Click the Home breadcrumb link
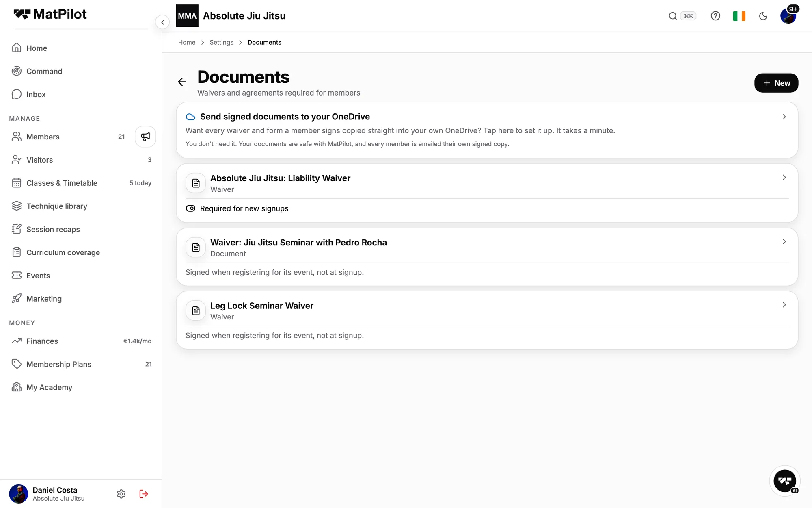This screenshot has height=508, width=812. [187, 42]
